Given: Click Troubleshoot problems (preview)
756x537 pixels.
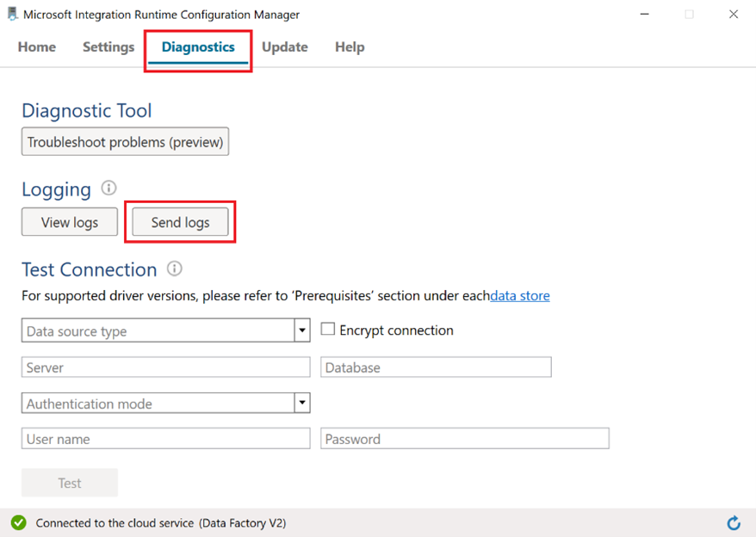Looking at the screenshot, I should coord(125,141).
